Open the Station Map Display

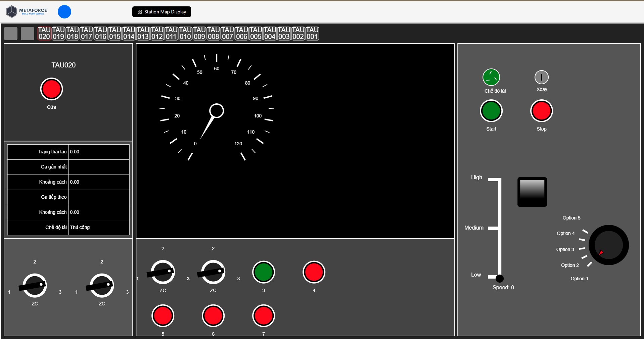click(162, 12)
